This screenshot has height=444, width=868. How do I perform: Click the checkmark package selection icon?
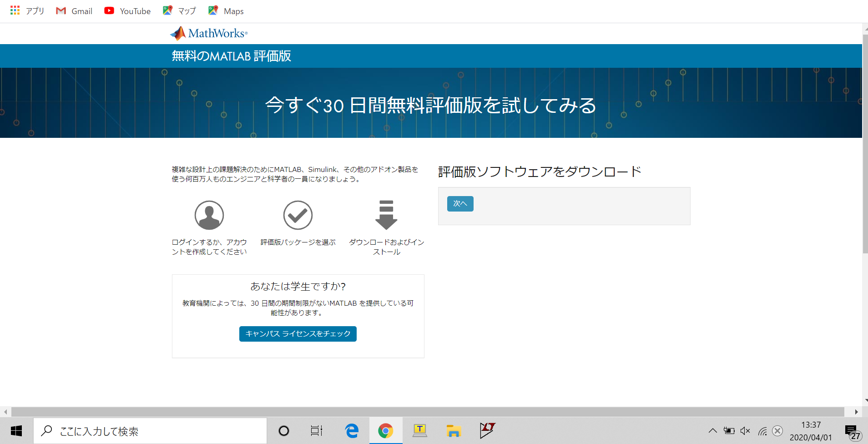point(298,215)
